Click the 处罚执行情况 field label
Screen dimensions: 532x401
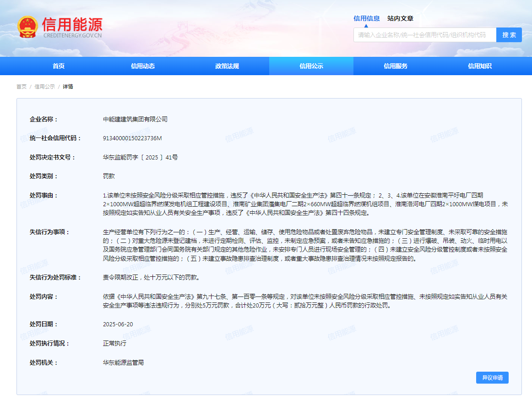(50, 343)
